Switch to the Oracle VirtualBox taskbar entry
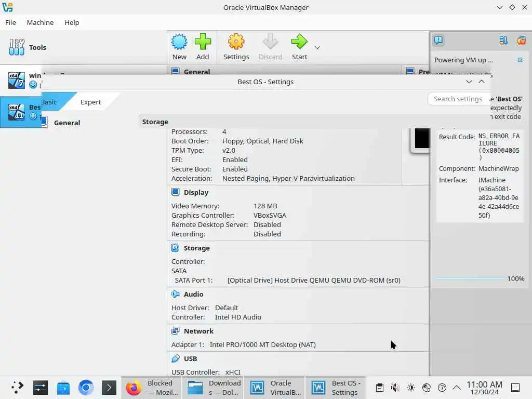The height and width of the screenshot is (399, 532). pyautogui.click(x=275, y=388)
